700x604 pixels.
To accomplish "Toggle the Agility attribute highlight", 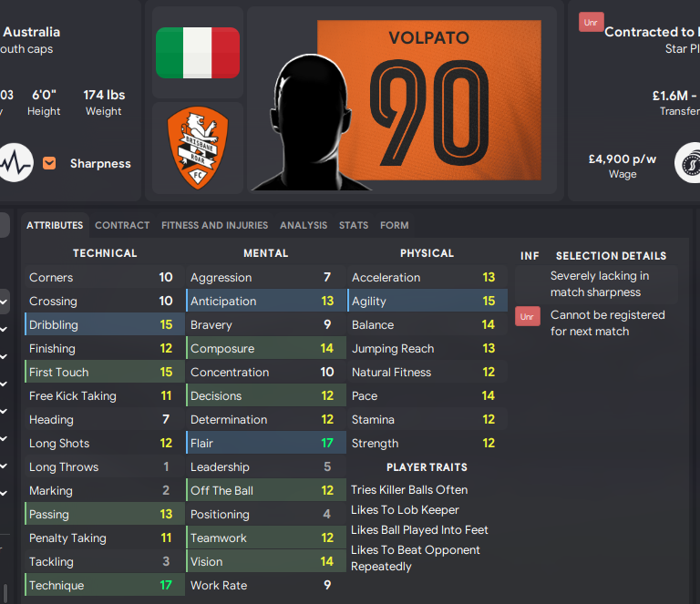I will coord(425,302).
